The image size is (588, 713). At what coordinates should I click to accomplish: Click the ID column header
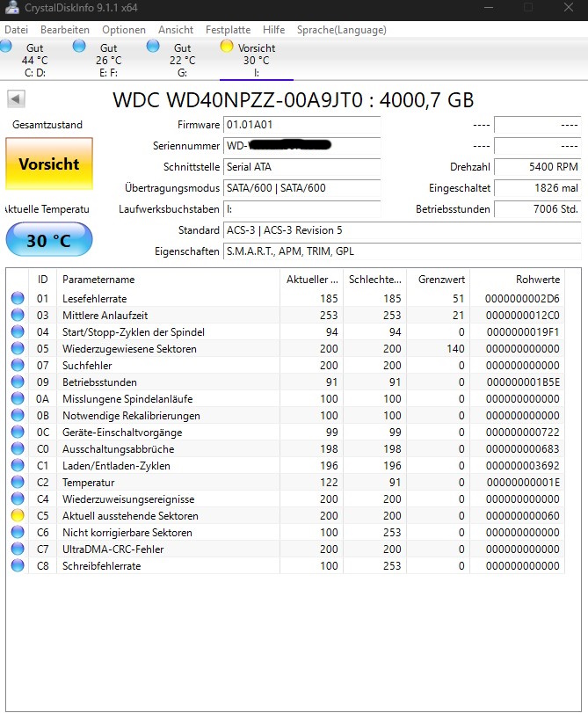(x=42, y=280)
